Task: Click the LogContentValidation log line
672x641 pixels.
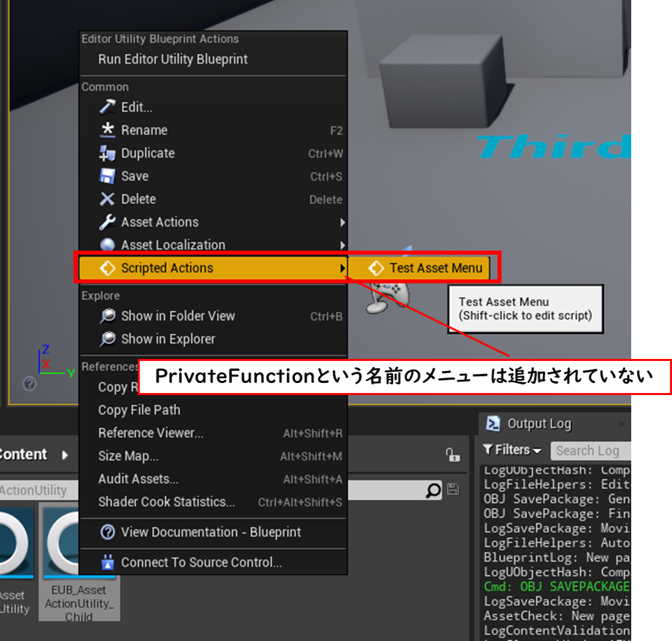Action: pyautogui.click(x=556, y=630)
